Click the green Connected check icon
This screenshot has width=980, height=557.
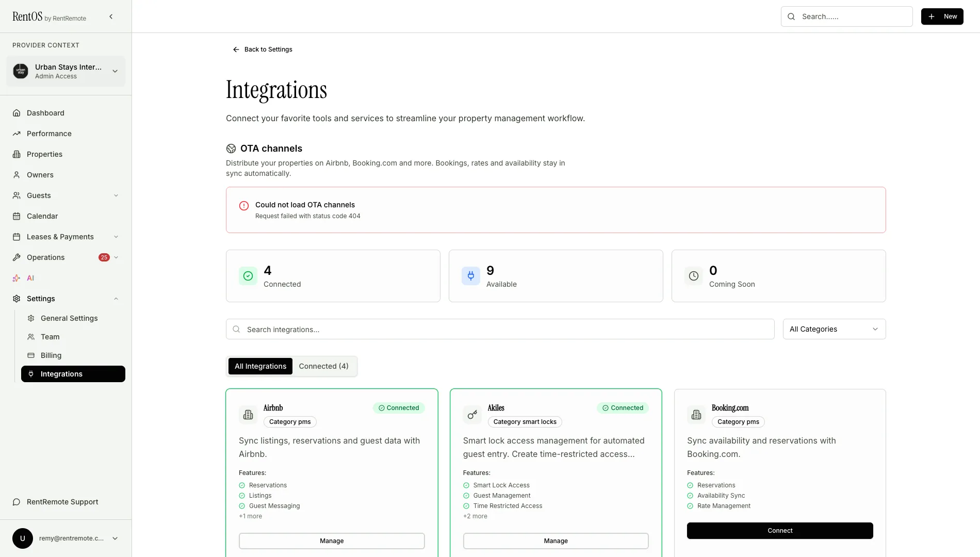[x=248, y=276]
